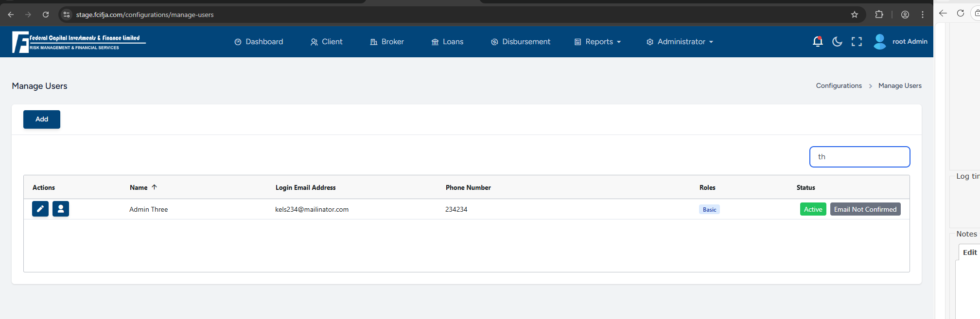Open the user profile icon for Admin Three
The width and height of the screenshot is (980, 319).
(x=61, y=209)
